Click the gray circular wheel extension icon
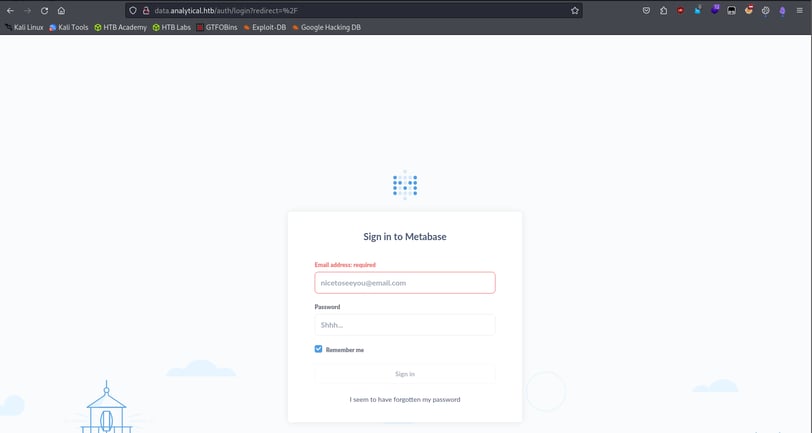This screenshot has height=433, width=812. pyautogui.click(x=765, y=10)
